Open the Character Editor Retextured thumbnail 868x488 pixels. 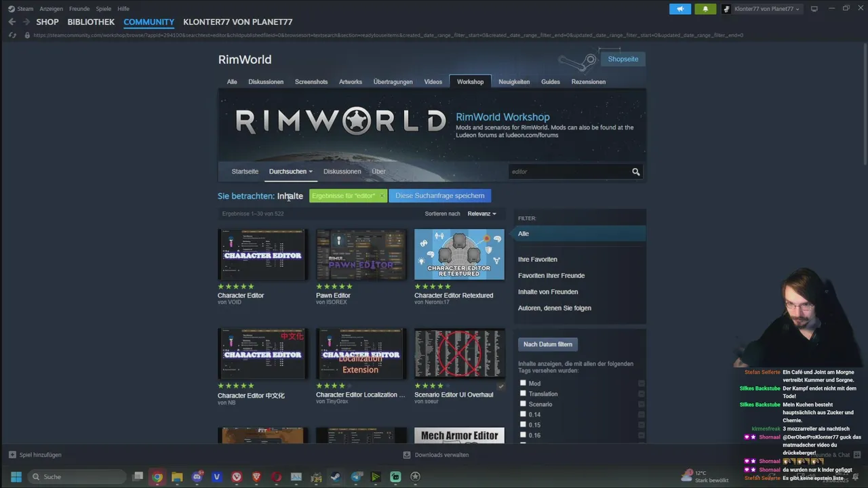point(459,254)
